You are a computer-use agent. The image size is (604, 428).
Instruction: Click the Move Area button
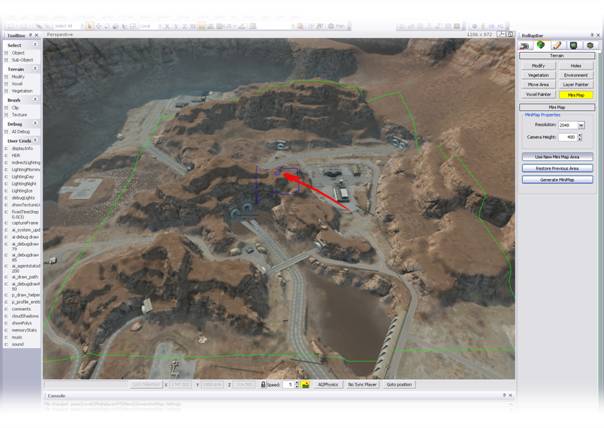(x=538, y=84)
